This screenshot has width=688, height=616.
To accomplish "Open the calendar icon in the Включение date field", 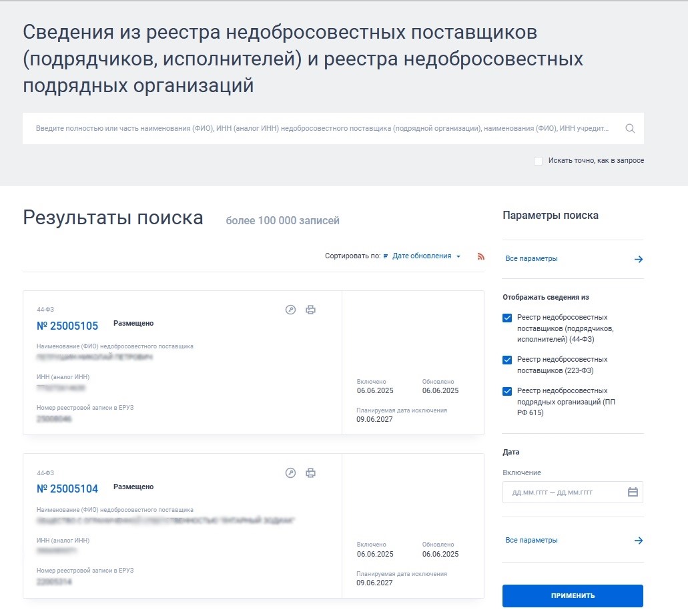I will pos(633,492).
